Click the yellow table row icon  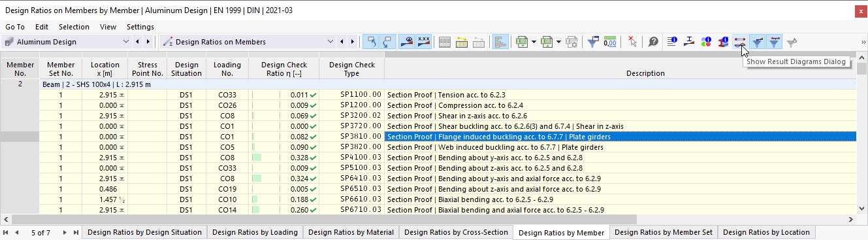(462, 42)
